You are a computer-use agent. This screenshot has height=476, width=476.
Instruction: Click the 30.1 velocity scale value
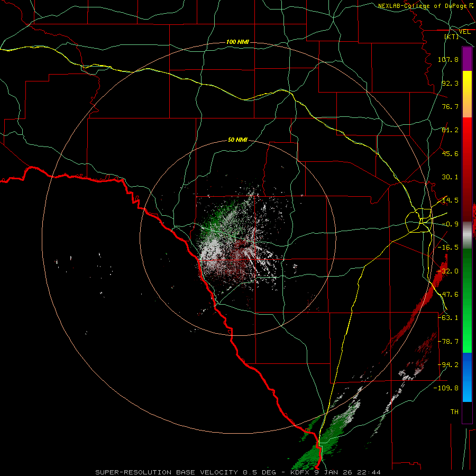click(x=450, y=177)
